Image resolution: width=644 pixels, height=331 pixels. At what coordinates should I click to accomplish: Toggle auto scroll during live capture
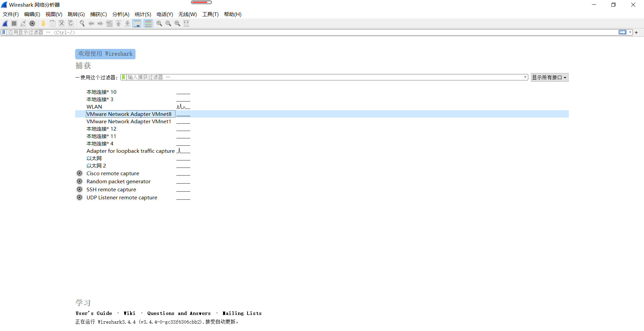[137, 23]
